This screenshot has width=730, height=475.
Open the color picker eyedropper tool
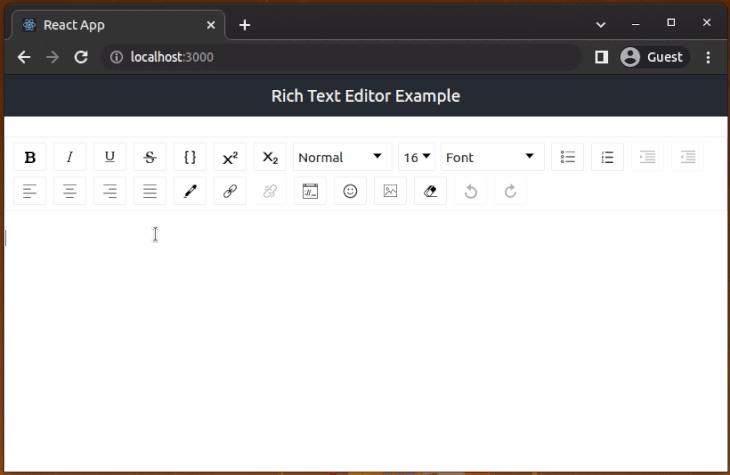point(190,191)
